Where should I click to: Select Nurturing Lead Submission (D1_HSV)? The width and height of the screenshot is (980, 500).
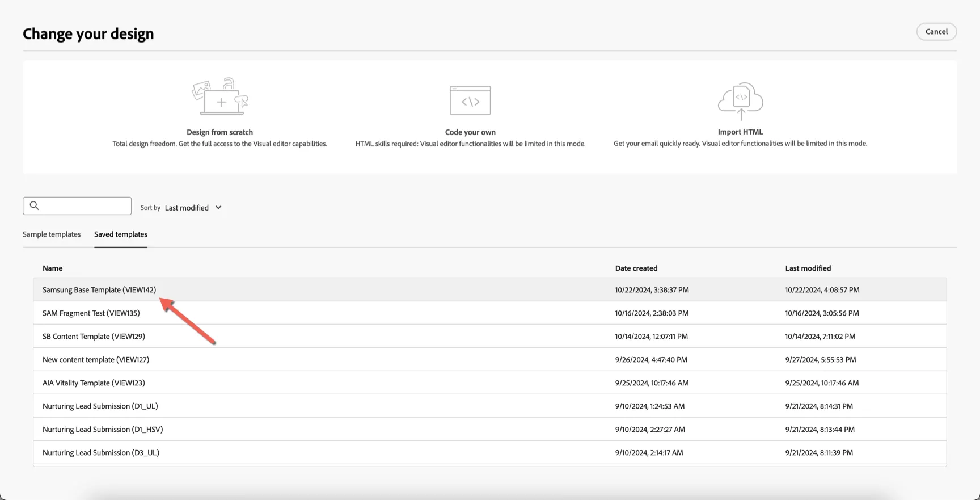[490, 430]
